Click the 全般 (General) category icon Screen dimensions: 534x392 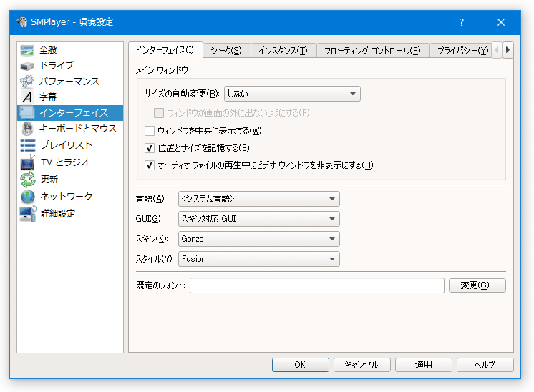27,50
